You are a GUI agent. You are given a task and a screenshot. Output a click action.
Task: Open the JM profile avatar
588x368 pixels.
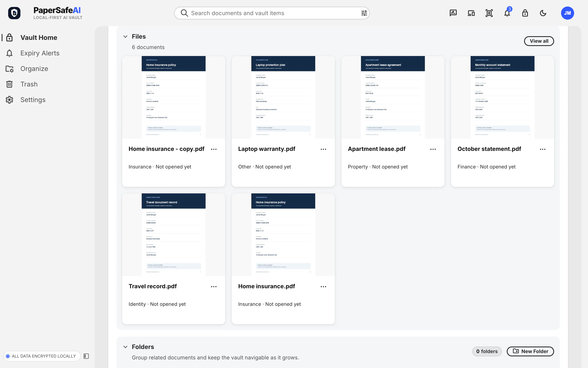[567, 13]
